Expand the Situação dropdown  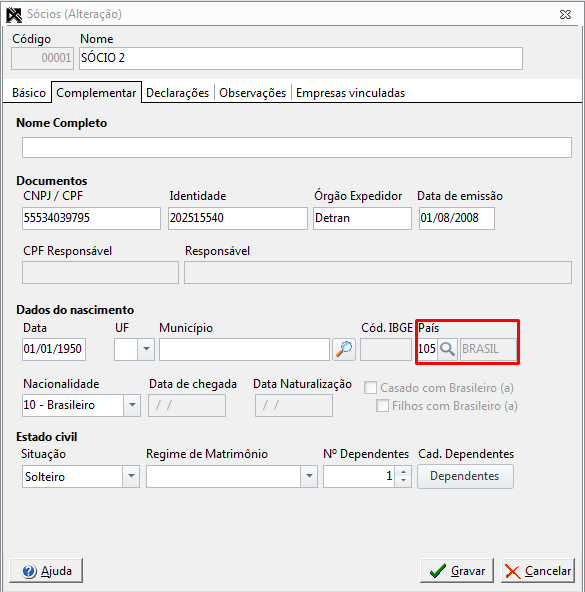(131, 476)
